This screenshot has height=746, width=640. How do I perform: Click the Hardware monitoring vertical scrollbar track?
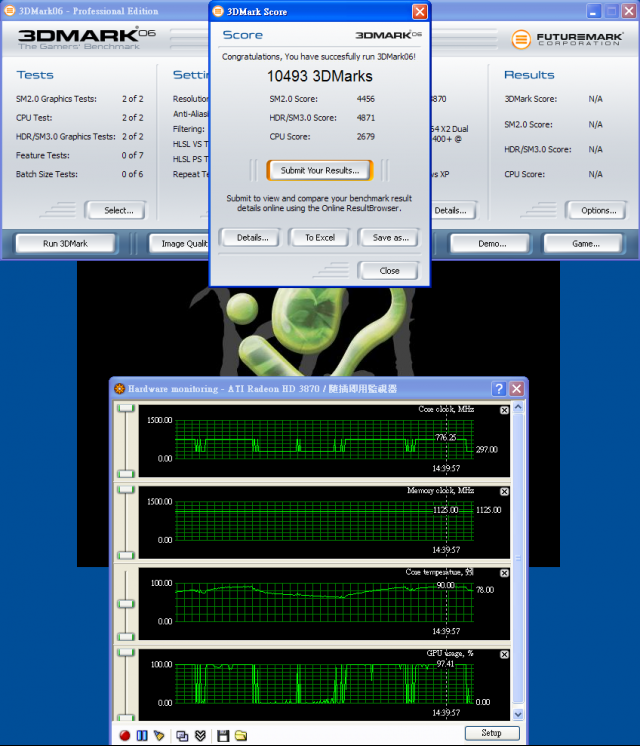pos(518,560)
